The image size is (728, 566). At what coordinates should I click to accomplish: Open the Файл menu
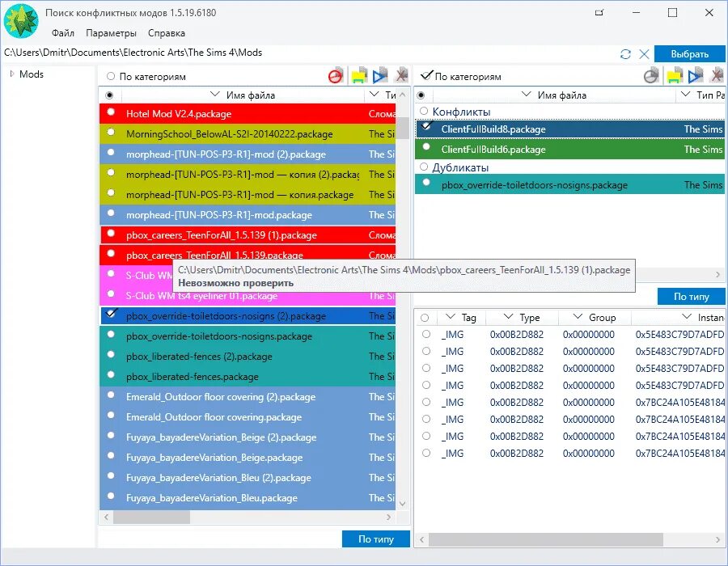click(62, 33)
